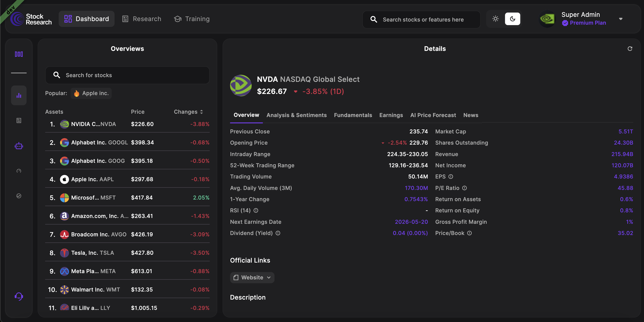Screen dimensions: 644x322
Task: Select the Alphabet Inc. GOOG row
Action: pyautogui.click(x=127, y=161)
